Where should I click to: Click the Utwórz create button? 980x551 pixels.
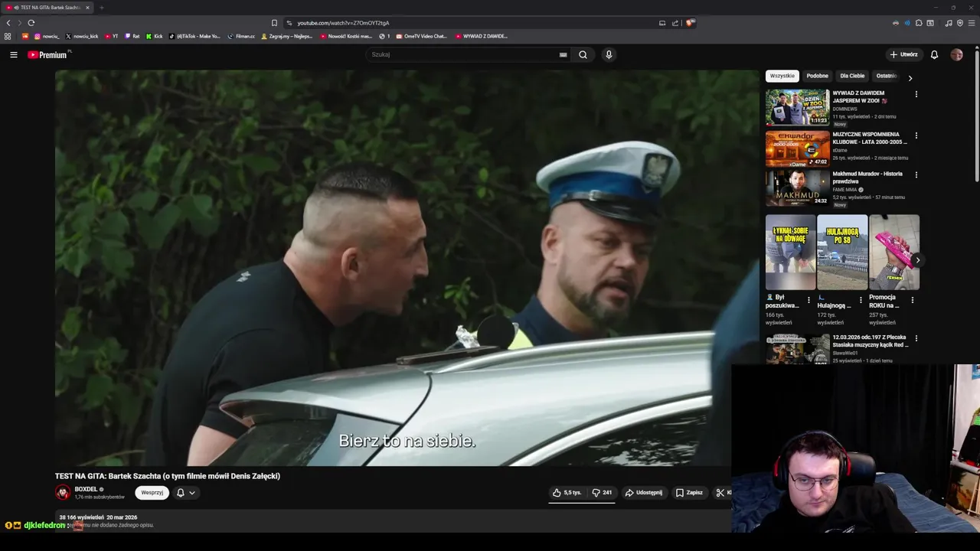[903, 54]
